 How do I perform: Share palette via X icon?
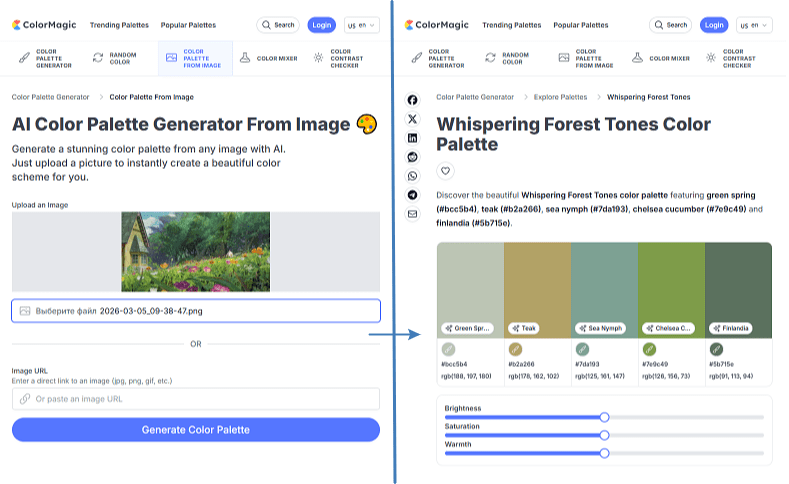coord(412,119)
